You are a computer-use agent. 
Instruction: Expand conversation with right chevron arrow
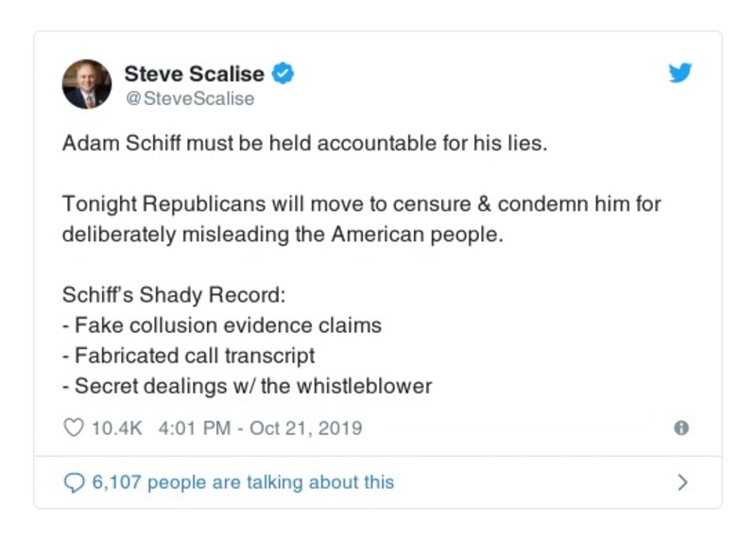682,482
